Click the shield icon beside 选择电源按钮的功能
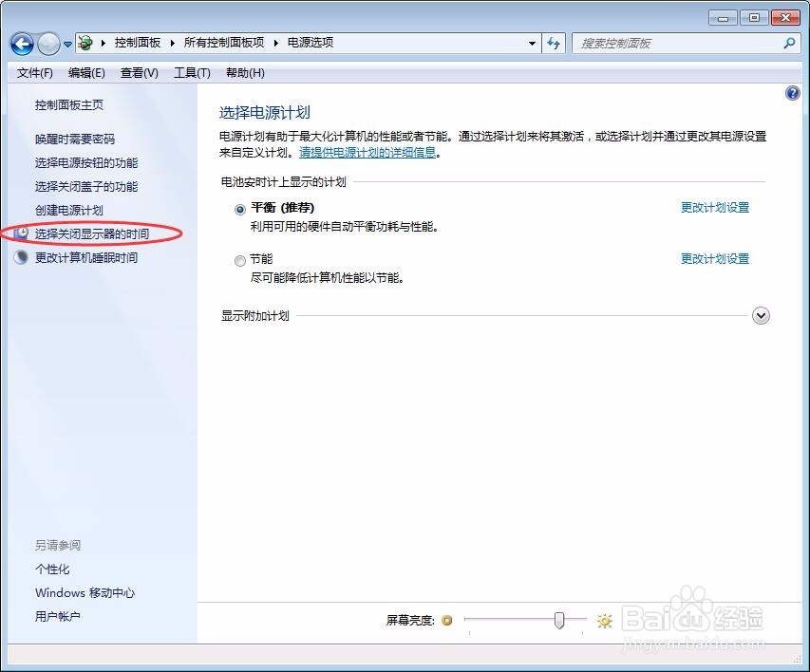 (21, 162)
